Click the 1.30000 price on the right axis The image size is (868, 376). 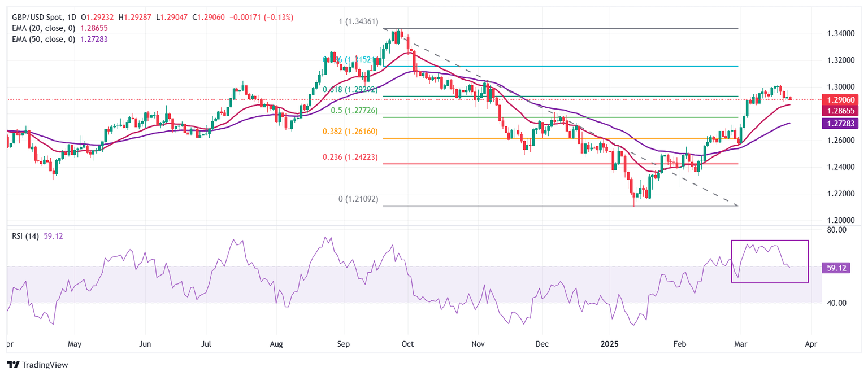click(x=841, y=87)
